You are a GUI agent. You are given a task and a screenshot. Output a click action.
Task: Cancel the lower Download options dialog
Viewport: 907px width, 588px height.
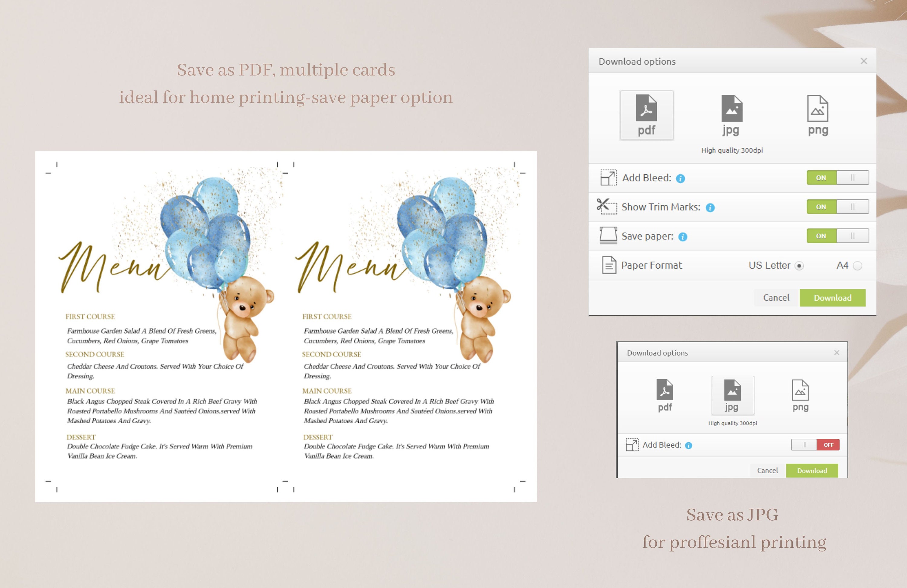click(768, 470)
